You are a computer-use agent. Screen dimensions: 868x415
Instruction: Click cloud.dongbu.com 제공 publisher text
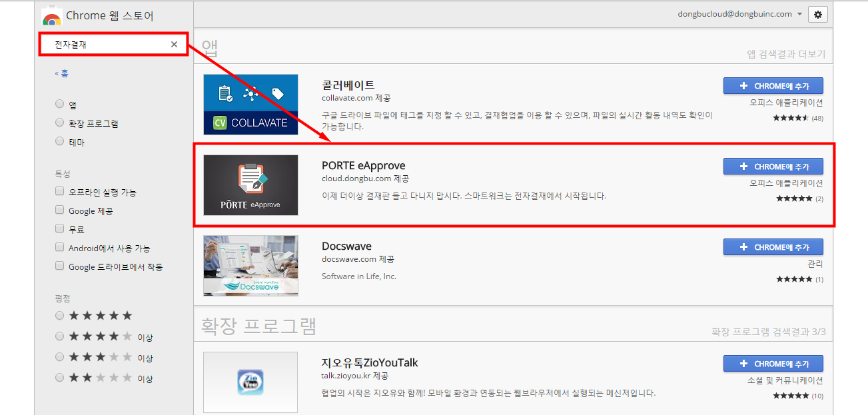(x=365, y=179)
